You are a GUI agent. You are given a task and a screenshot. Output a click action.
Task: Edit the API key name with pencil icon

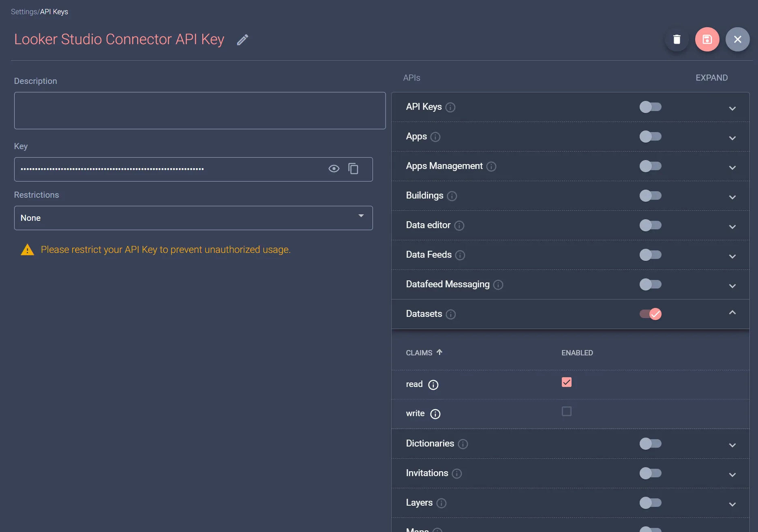click(x=242, y=40)
